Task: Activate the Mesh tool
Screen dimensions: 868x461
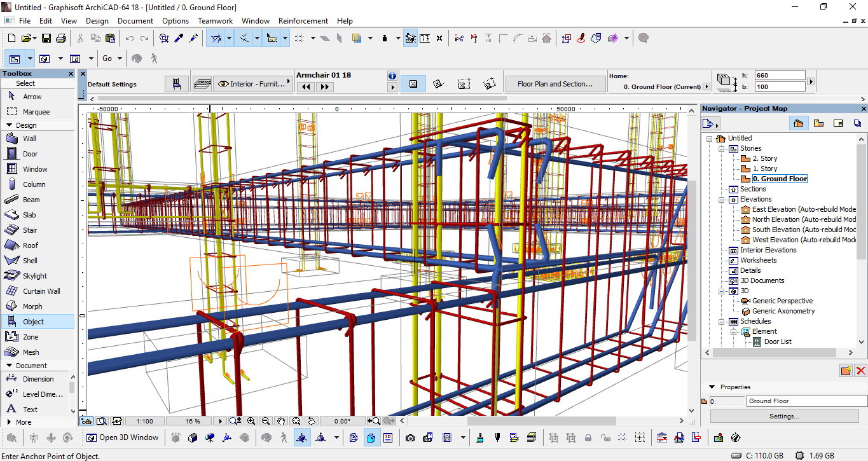Action: (38, 352)
